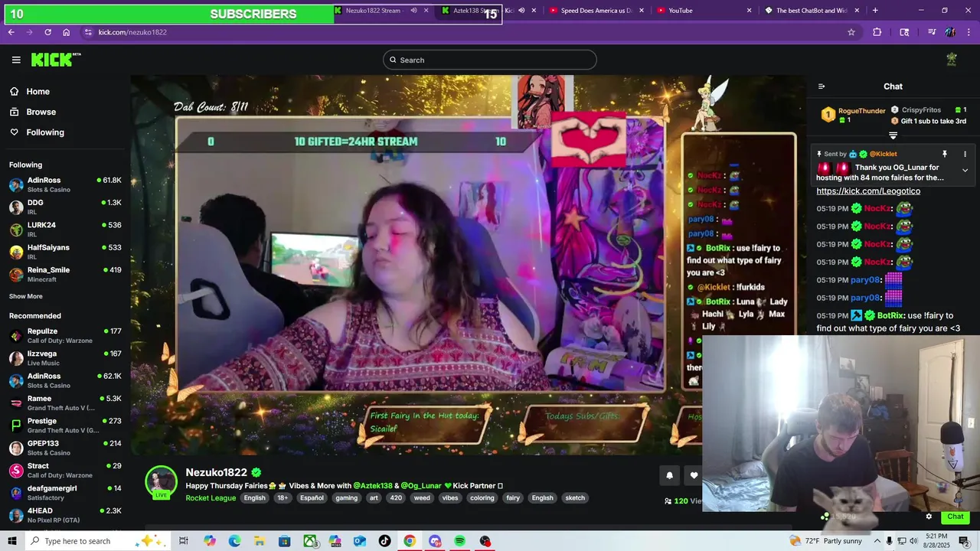Select the 'coloring' stream tag
980x551 pixels.
click(482, 498)
